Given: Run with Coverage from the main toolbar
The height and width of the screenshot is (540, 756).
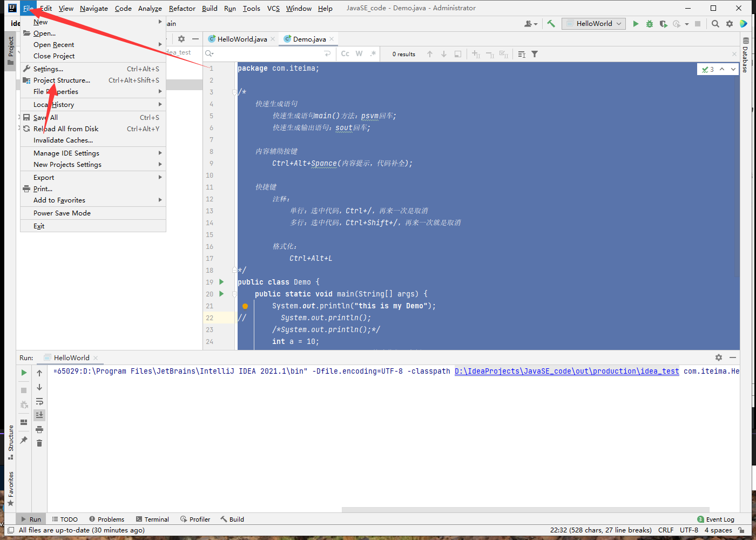Looking at the screenshot, I should pyautogui.click(x=664, y=24).
